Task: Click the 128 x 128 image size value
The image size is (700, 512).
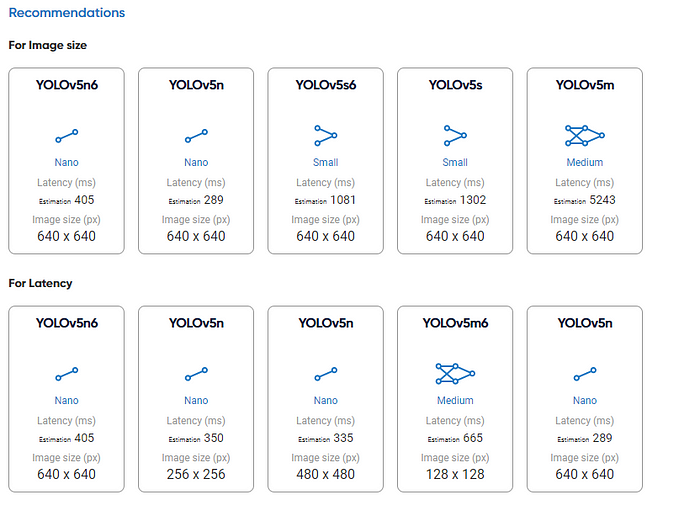Action: (x=455, y=474)
